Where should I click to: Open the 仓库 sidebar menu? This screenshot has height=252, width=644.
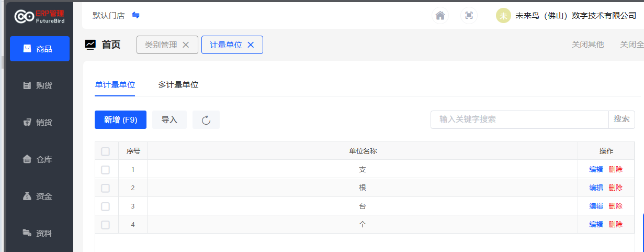pos(40,159)
